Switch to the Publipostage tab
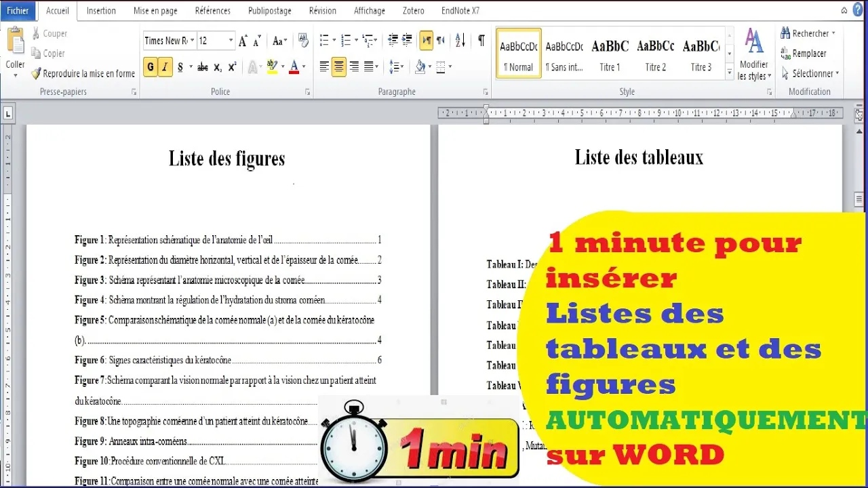This screenshot has height=488, width=868. tap(269, 10)
